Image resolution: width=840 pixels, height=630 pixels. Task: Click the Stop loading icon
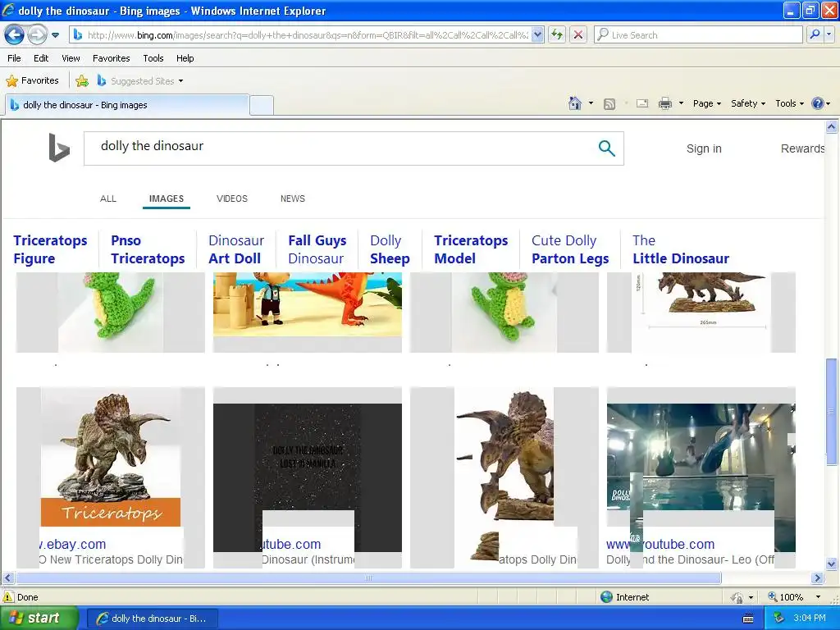pyautogui.click(x=578, y=35)
